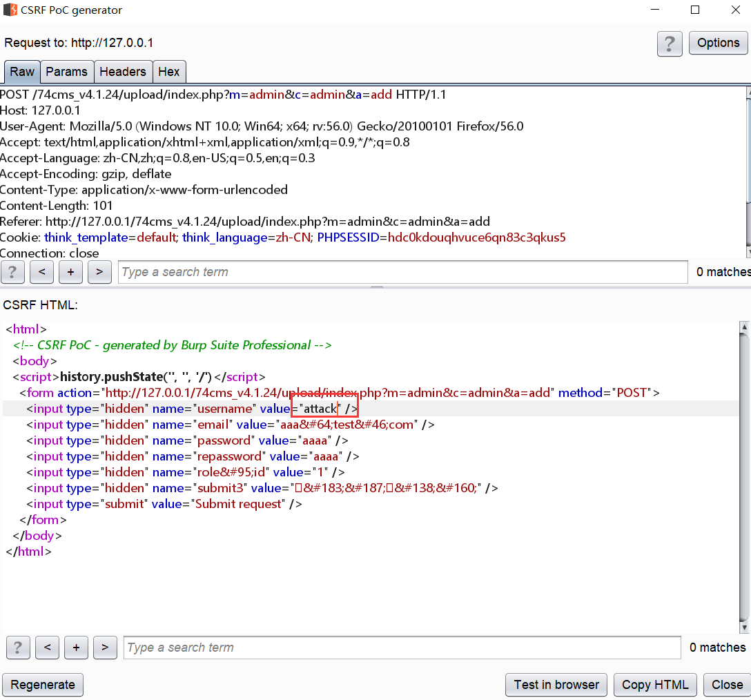Screen dimensions: 751x700
Task: Click the 'Host: 127.0.0.1' line
Action: [40, 110]
